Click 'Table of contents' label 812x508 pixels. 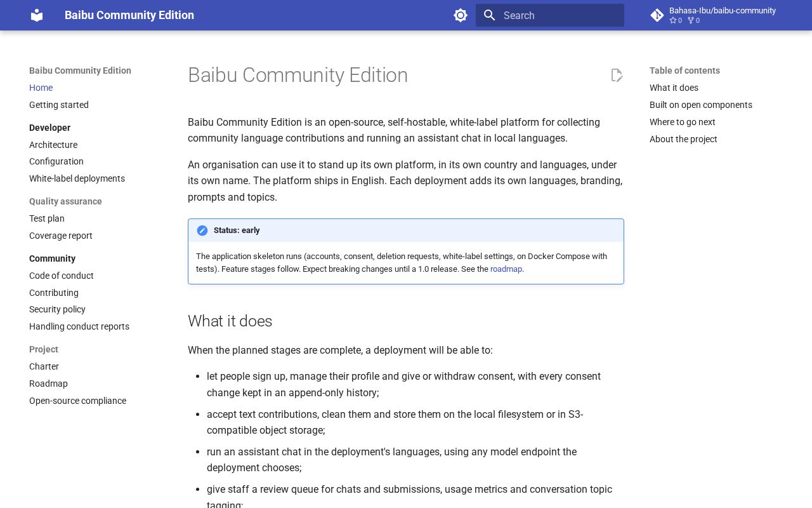click(x=684, y=70)
